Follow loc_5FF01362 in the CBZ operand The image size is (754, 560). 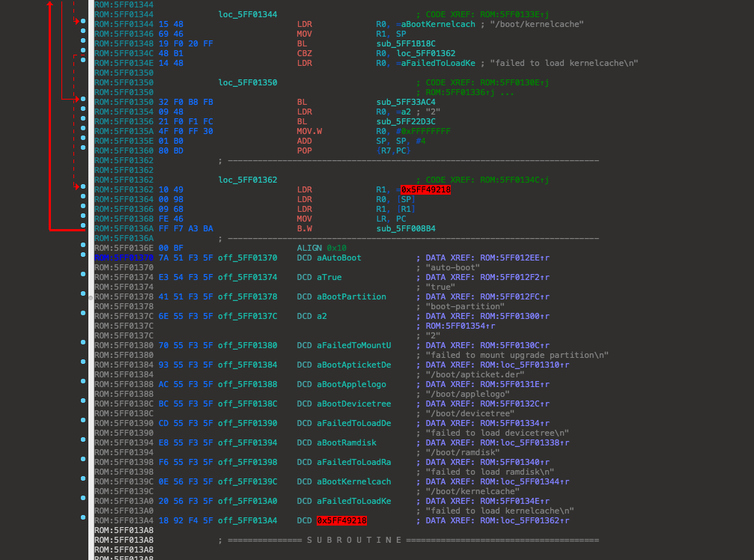click(425, 53)
